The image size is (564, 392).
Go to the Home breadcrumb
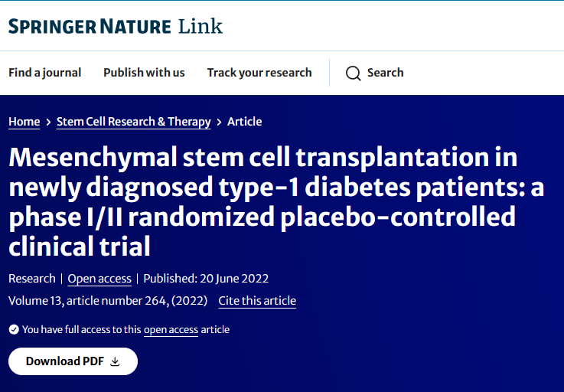tap(24, 122)
